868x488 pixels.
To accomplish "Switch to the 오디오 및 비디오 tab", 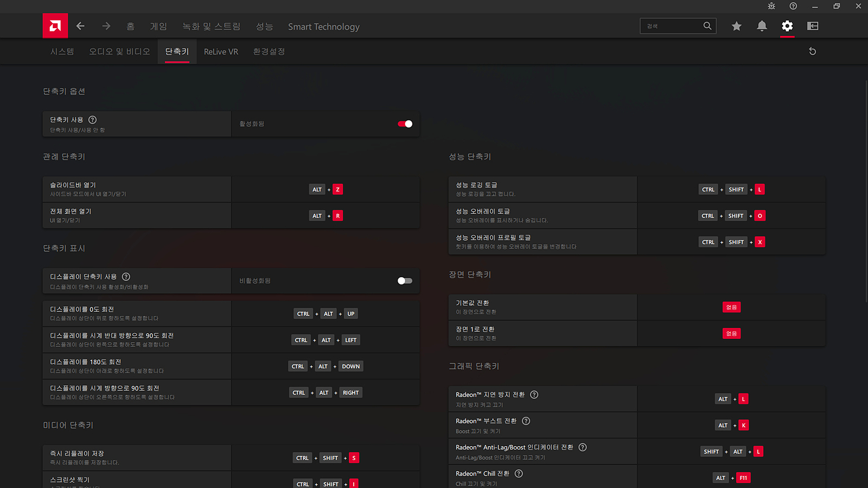I will [x=119, y=52].
